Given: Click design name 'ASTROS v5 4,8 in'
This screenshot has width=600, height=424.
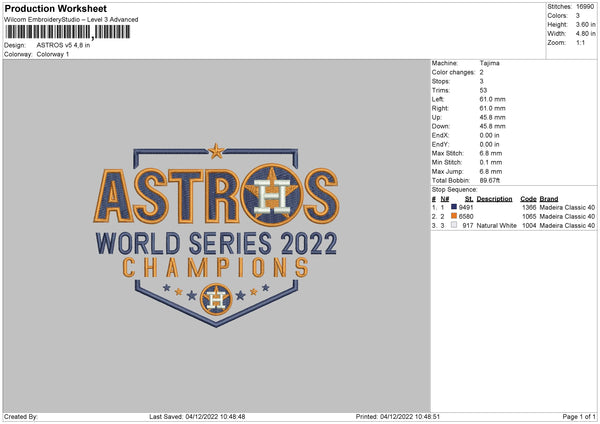Looking at the screenshot, I should pos(64,45).
